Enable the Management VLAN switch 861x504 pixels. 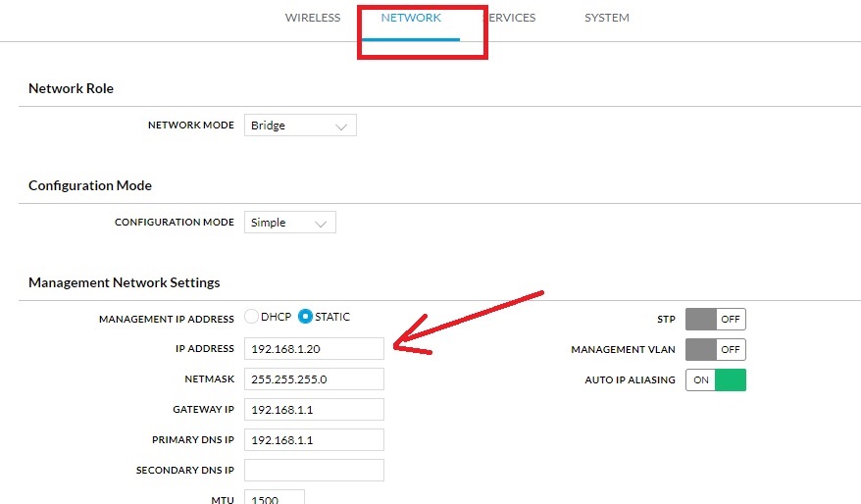pos(715,349)
